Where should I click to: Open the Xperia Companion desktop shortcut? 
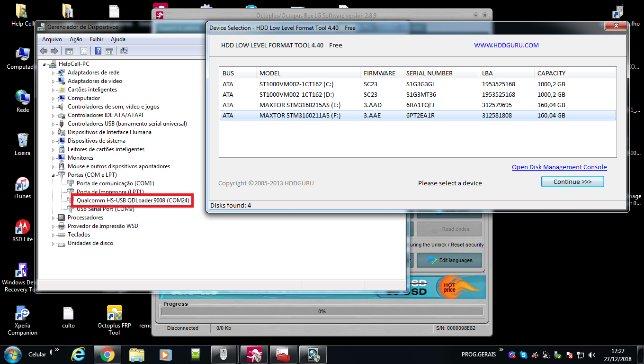click(x=22, y=320)
